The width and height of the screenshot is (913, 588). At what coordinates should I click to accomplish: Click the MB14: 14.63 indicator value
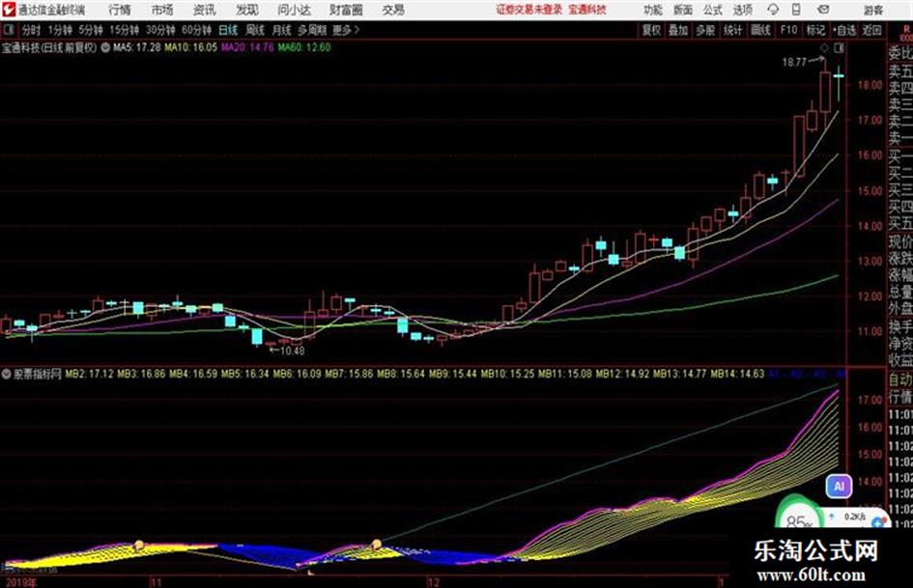pos(737,374)
